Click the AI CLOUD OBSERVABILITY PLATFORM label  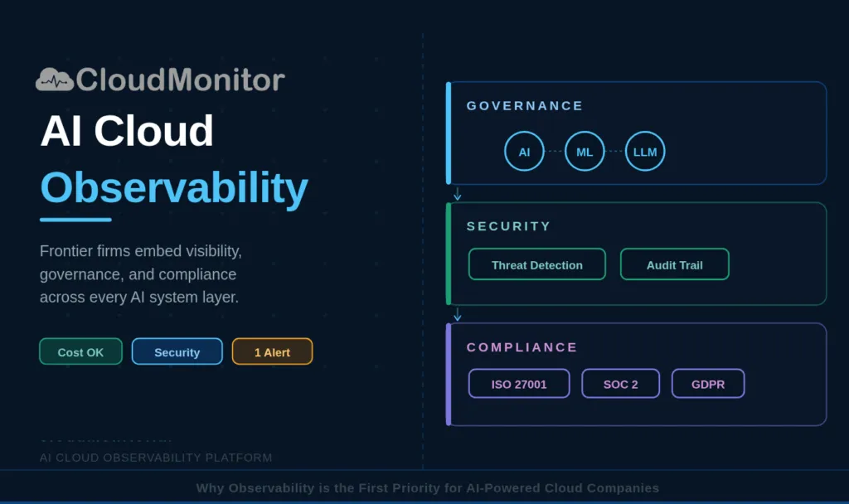(x=156, y=458)
